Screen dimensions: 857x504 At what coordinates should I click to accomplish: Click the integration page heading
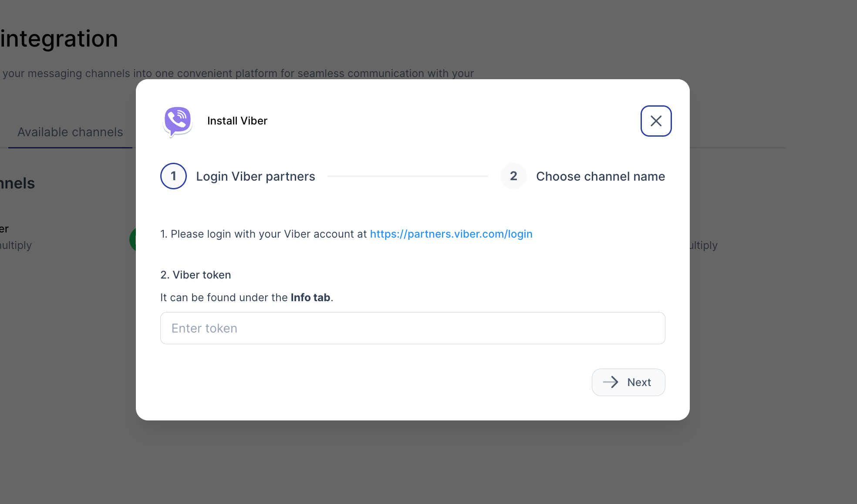(59, 39)
